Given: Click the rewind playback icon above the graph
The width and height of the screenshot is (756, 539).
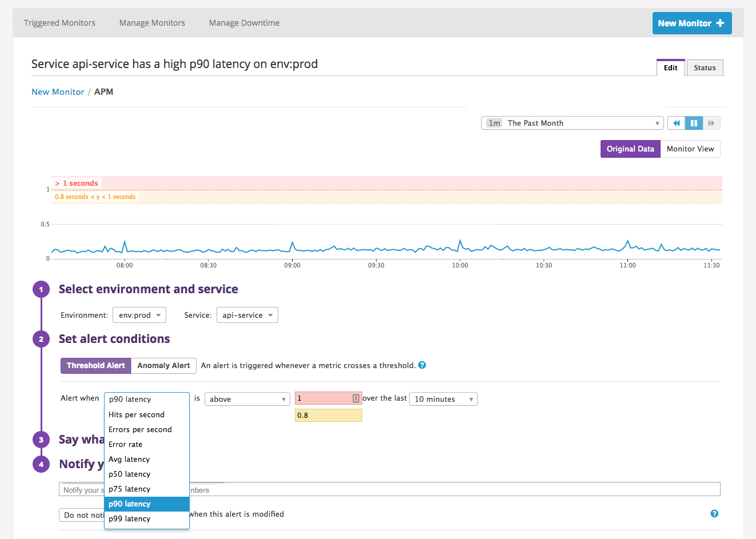Looking at the screenshot, I should tap(677, 123).
